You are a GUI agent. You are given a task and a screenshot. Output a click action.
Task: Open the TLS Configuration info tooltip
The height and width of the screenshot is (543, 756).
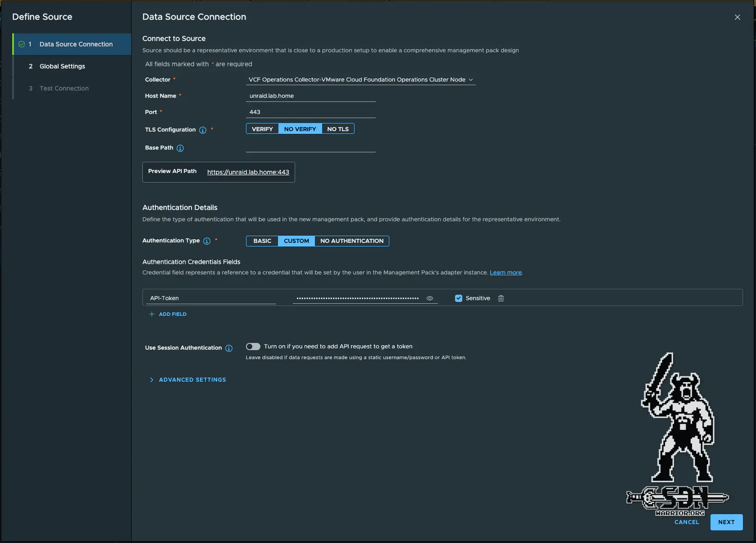click(203, 130)
